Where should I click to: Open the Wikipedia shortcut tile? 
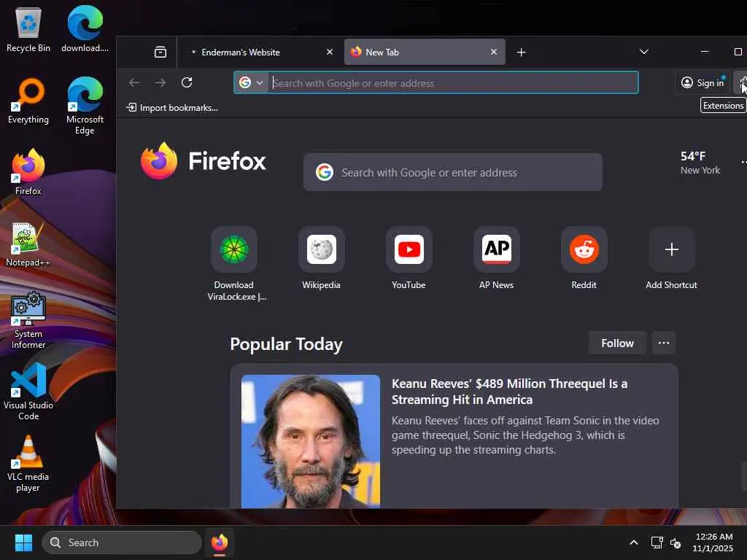[321, 259]
